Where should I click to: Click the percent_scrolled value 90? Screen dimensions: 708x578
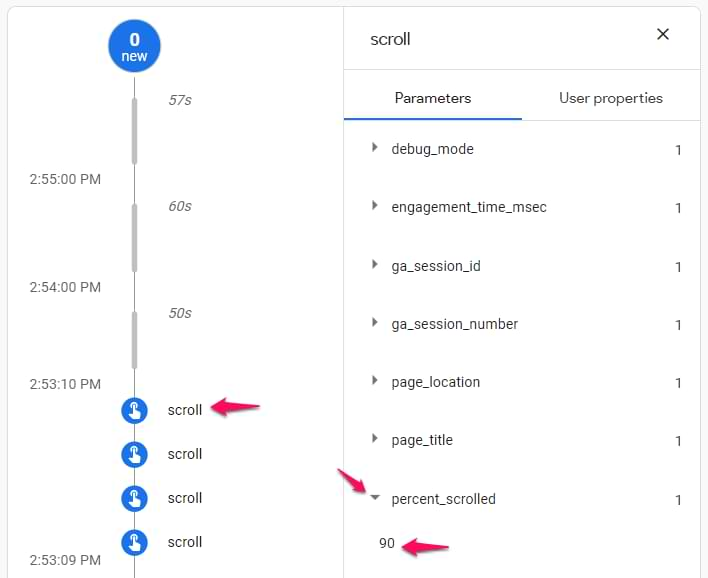[x=387, y=543]
